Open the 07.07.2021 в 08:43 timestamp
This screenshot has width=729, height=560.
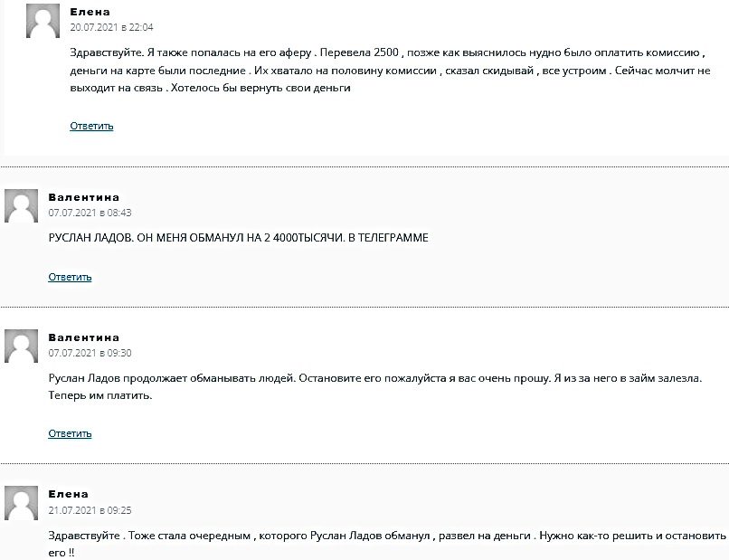coord(90,213)
